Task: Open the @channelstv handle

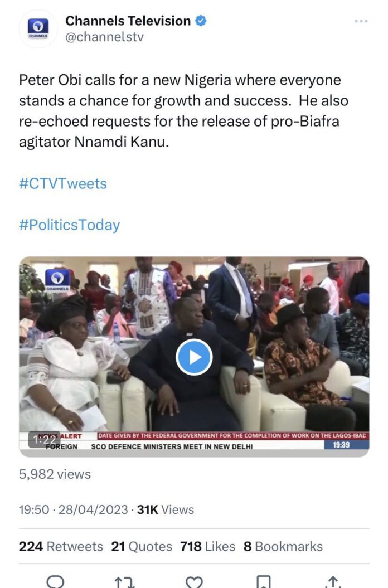Action: (104, 37)
